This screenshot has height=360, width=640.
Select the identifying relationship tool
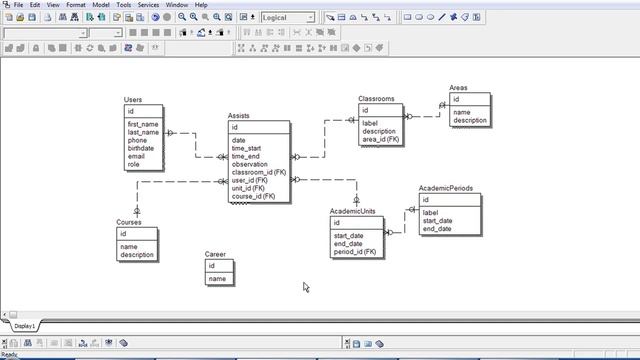(x=364, y=18)
